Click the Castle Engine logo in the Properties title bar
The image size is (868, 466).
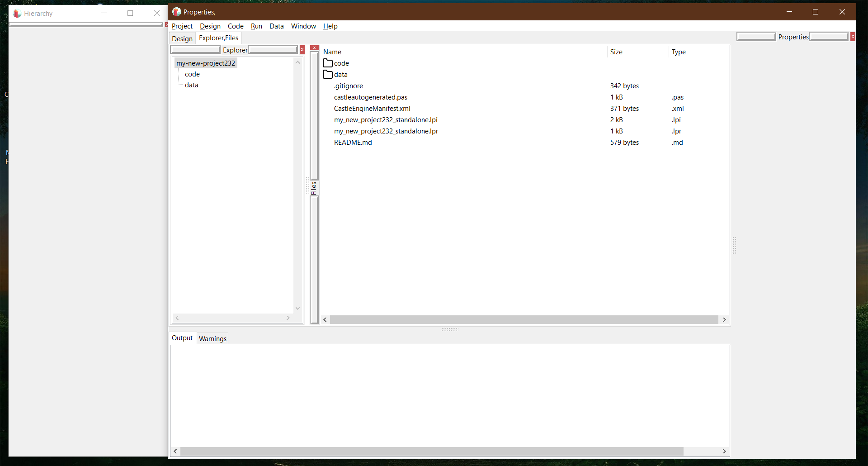pos(176,12)
